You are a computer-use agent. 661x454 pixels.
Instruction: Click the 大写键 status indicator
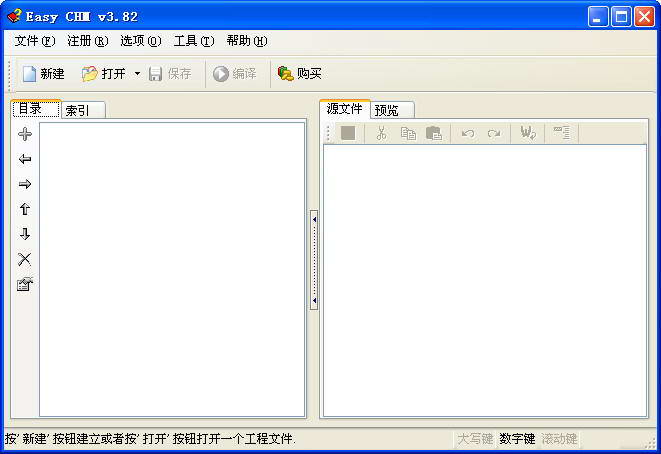475,439
